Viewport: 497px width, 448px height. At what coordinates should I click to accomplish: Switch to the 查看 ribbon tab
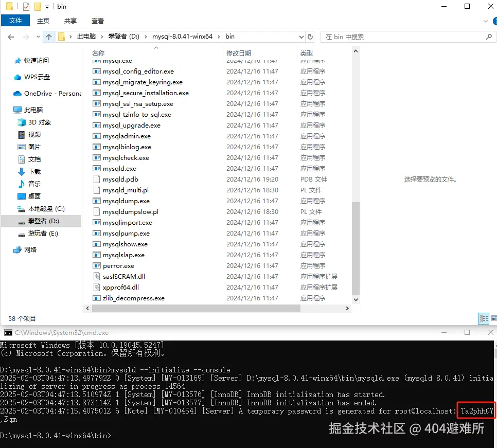(98, 21)
